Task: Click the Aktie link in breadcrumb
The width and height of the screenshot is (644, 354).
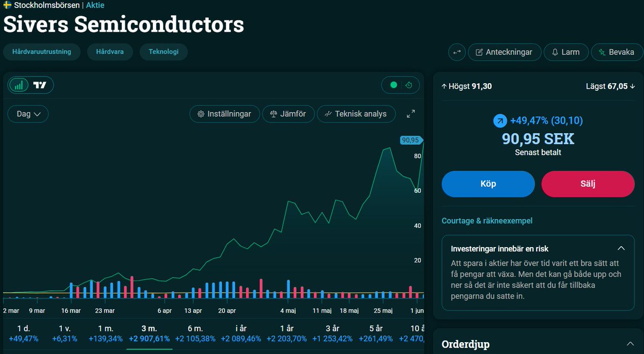Action: (x=95, y=5)
